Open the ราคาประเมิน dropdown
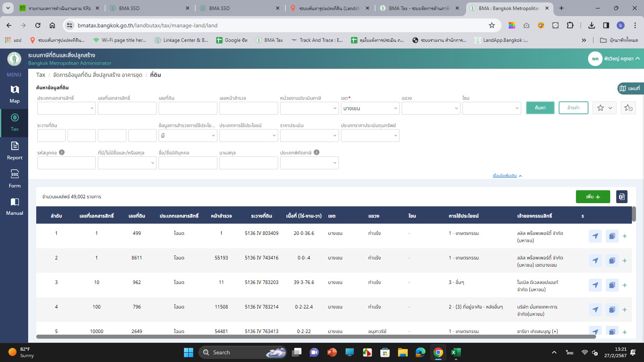 pos(309,136)
